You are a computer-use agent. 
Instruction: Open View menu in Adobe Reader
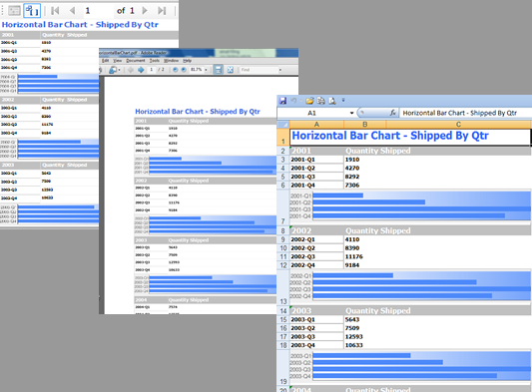pyautogui.click(x=118, y=61)
